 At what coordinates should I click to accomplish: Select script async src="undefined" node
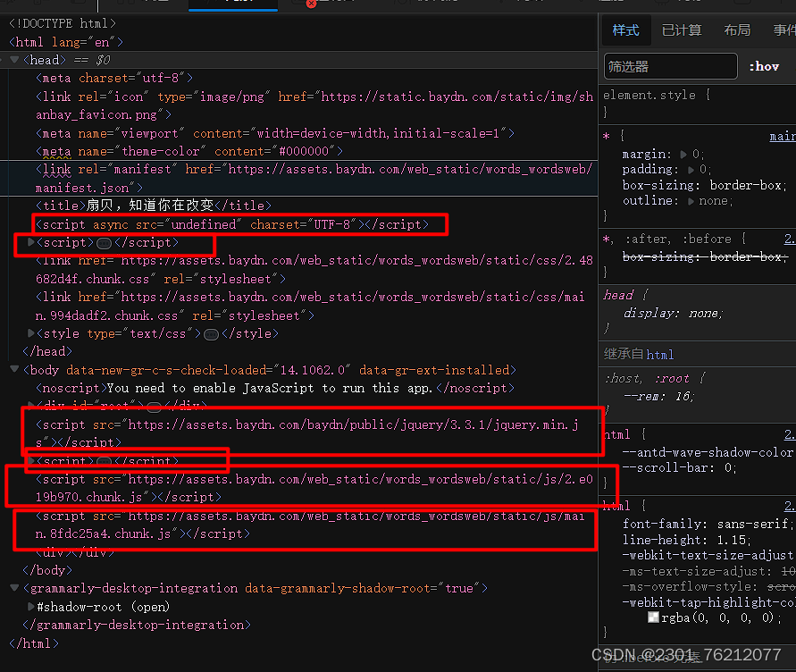[232, 224]
